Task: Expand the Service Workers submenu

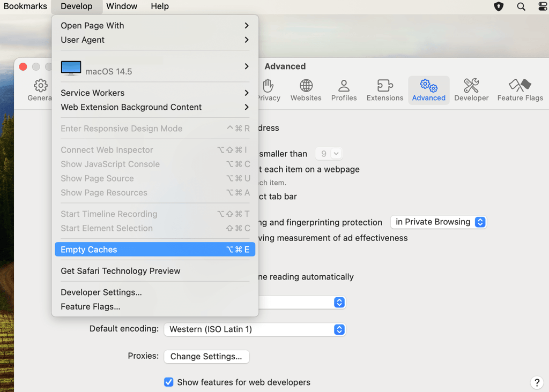Action: (x=155, y=93)
